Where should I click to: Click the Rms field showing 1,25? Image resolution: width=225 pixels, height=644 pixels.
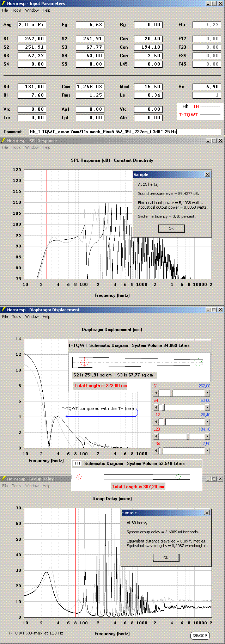[90, 95]
